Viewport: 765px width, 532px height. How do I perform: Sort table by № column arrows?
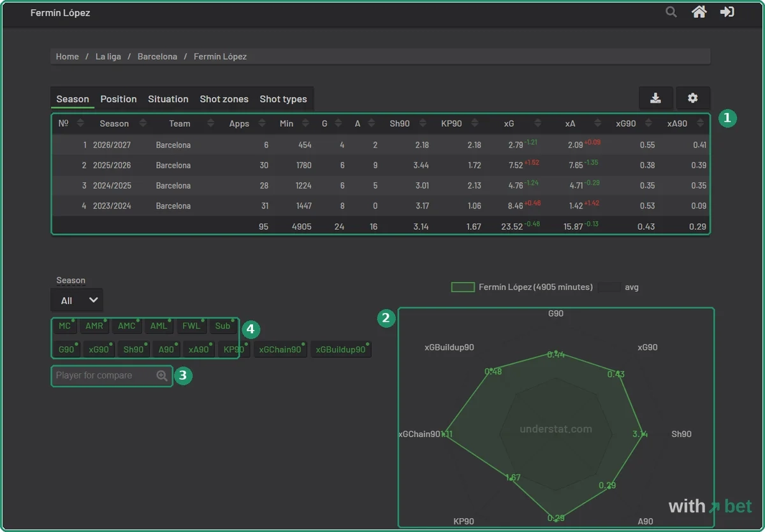click(x=81, y=124)
